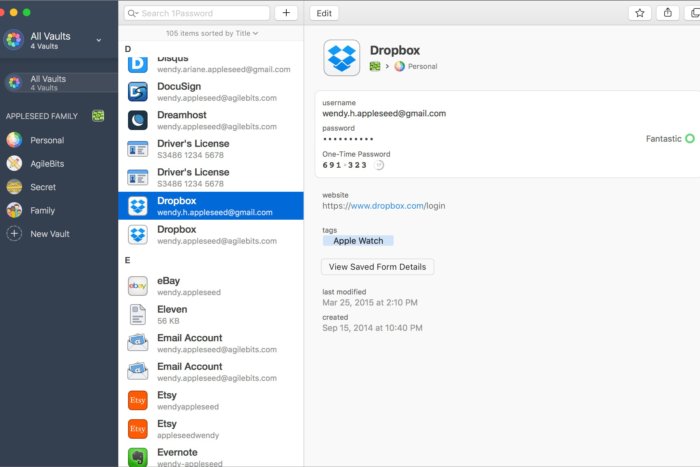This screenshot has height=467, width=700.
Task: Click the Edit button
Action: tap(324, 13)
